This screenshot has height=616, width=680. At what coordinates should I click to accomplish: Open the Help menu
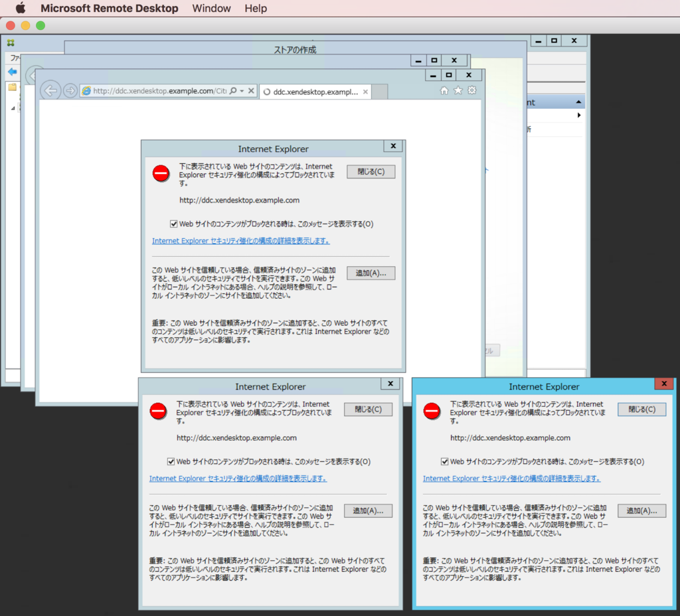point(256,8)
